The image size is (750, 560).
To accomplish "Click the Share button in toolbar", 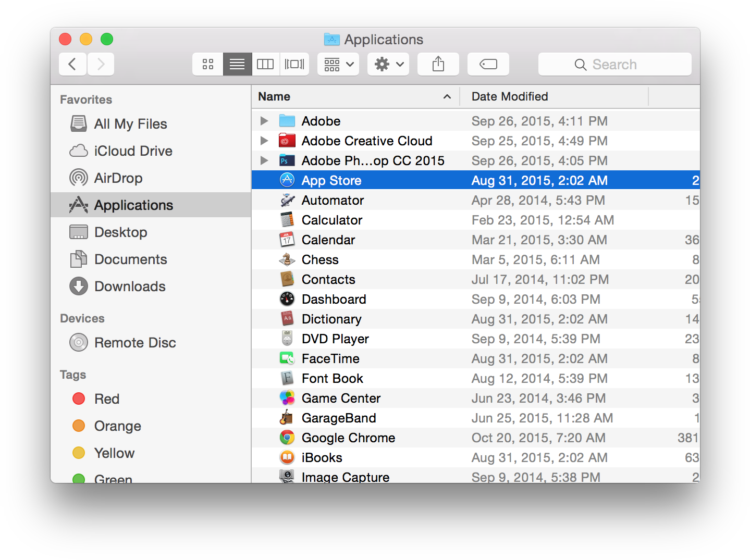I will click(438, 64).
